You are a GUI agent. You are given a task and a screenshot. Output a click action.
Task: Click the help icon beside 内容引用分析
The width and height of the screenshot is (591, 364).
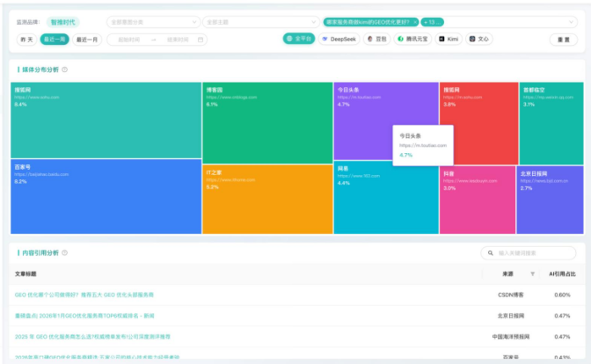tap(65, 253)
